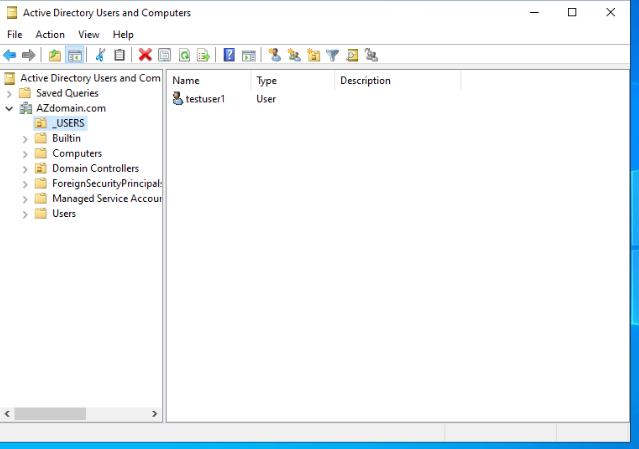Create a new group toolbar icon
The width and height of the screenshot is (639, 449).
[294, 55]
